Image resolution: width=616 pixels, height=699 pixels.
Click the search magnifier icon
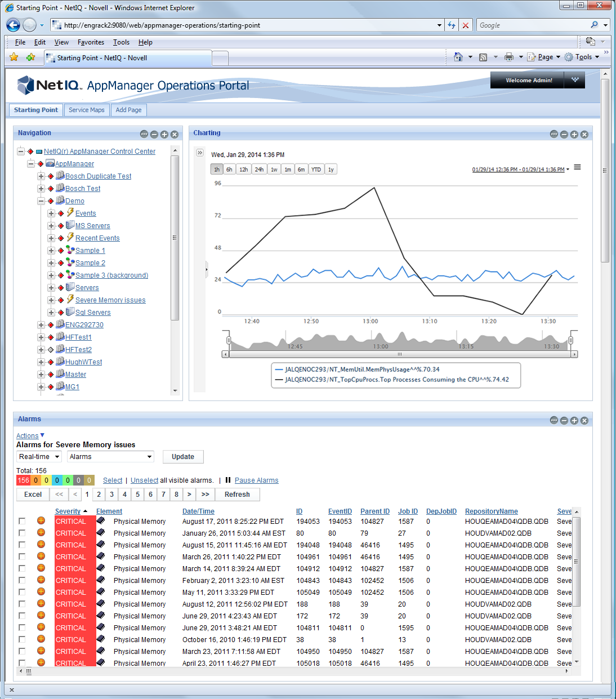(x=595, y=25)
